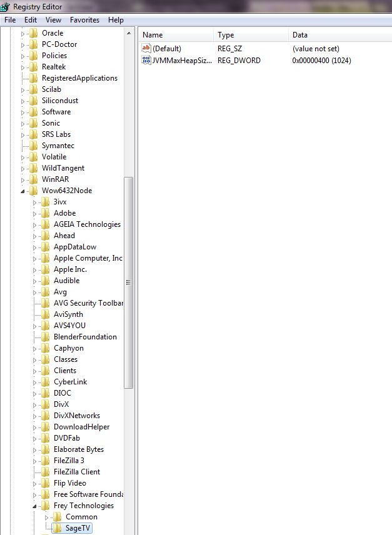Image resolution: width=392 pixels, height=535 pixels.
Task: Click the Common folder icon
Action: click(x=58, y=517)
